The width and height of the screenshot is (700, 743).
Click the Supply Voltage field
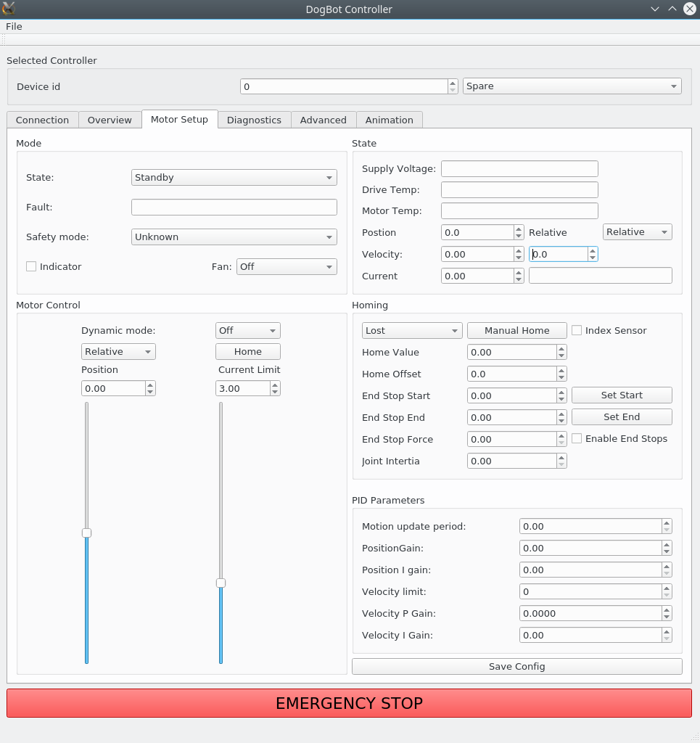point(519,168)
